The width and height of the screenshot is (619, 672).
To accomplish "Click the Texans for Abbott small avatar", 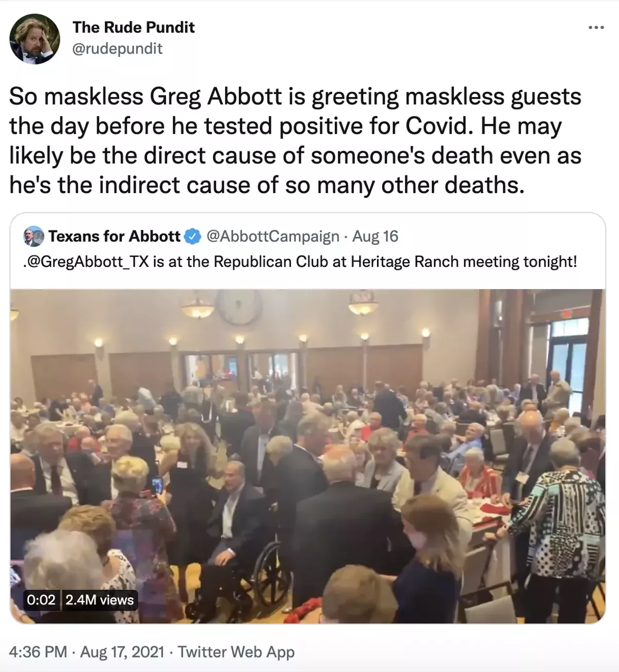I will (x=34, y=236).
